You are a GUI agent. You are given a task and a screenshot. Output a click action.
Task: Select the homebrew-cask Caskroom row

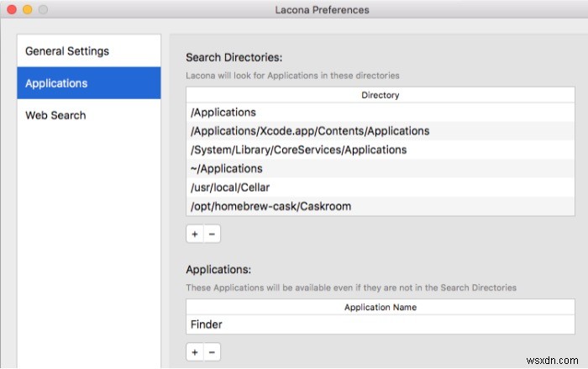(x=379, y=207)
